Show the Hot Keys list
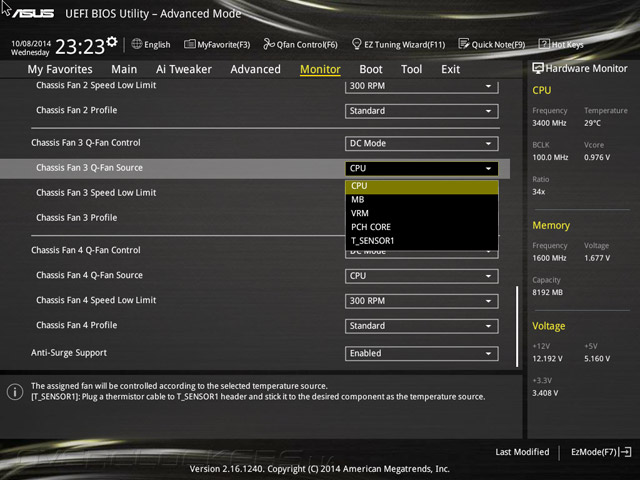Image resolution: width=640 pixels, height=480 pixels. point(561,44)
